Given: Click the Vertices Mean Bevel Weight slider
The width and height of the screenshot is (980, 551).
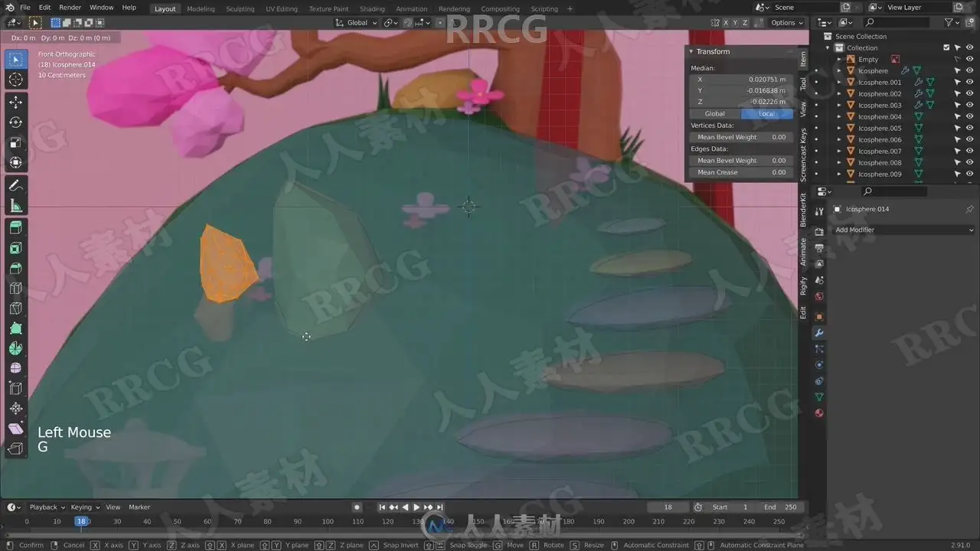Looking at the screenshot, I should [741, 137].
